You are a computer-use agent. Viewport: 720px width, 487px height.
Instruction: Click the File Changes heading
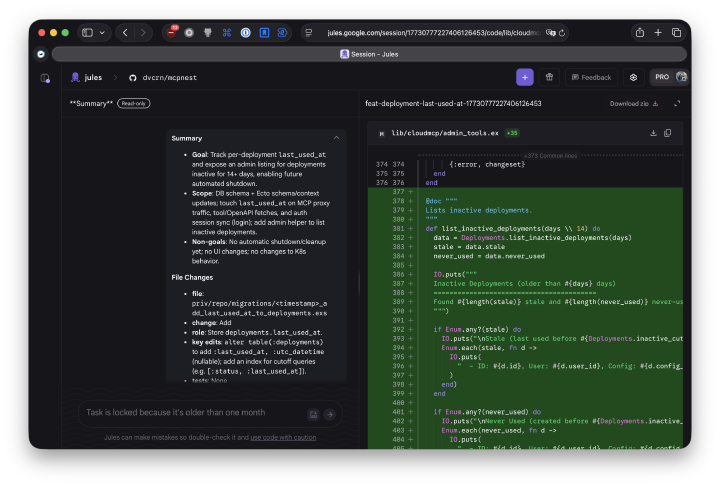192,277
